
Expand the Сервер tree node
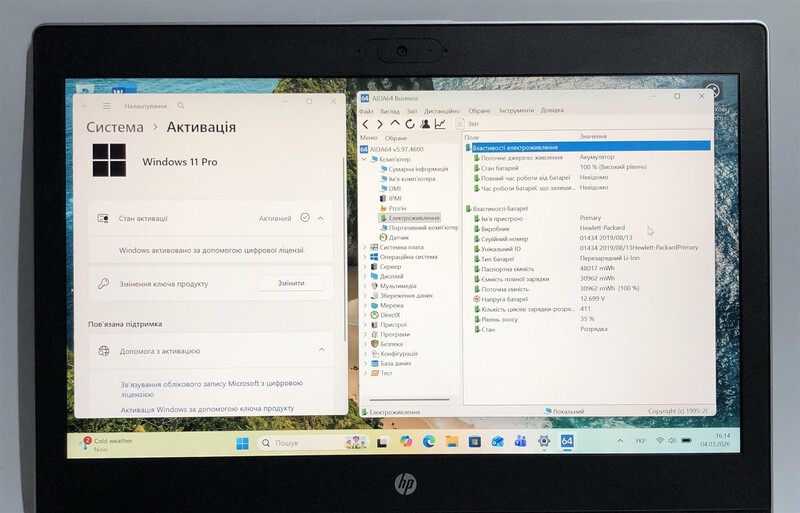pyautogui.click(x=364, y=267)
